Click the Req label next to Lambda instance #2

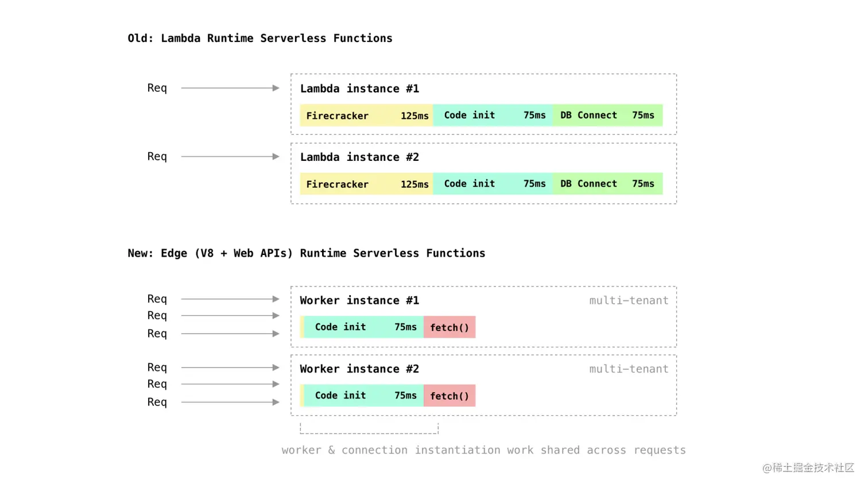(157, 156)
